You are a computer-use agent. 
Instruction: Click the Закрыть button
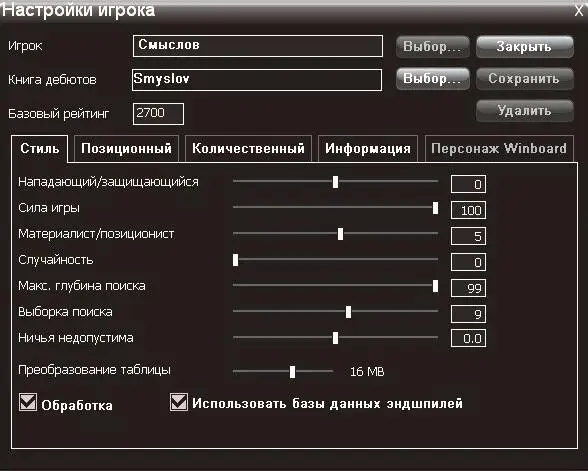pyautogui.click(x=524, y=46)
